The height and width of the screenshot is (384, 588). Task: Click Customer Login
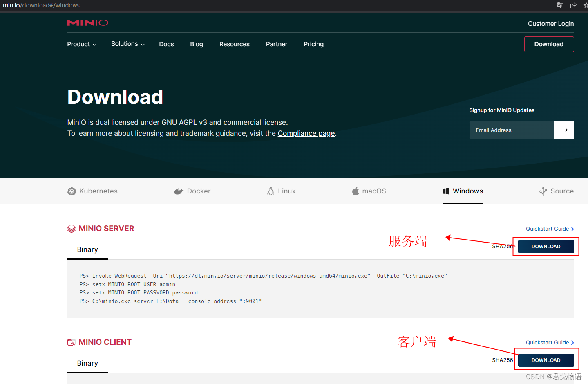[x=551, y=24]
